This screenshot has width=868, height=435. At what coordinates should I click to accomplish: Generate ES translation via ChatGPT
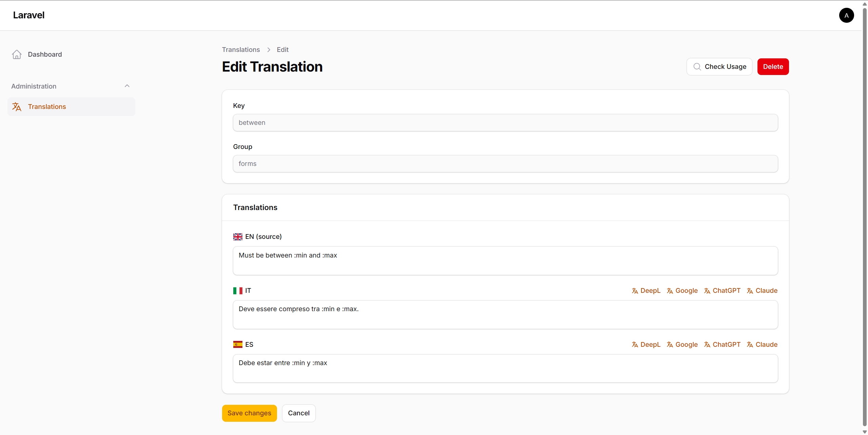click(723, 344)
